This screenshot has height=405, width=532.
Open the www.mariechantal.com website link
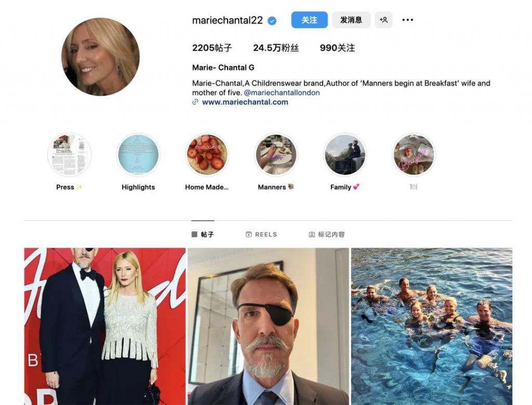[245, 102]
